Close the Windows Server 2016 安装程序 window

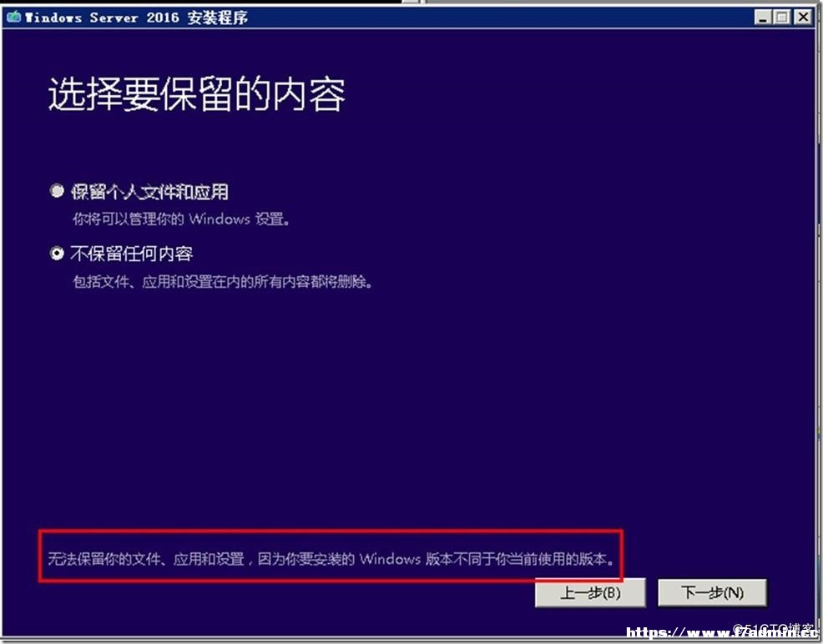(x=803, y=18)
